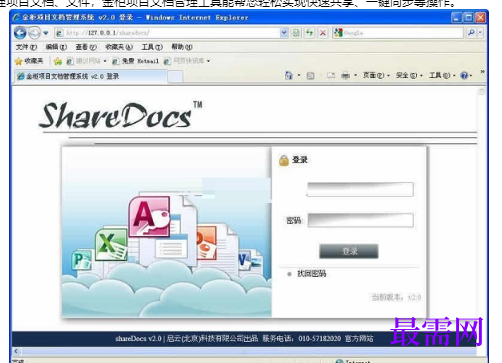The height and width of the screenshot is (363, 502).
Task: Open the 网页快讯库 favorites link
Action: (x=184, y=61)
